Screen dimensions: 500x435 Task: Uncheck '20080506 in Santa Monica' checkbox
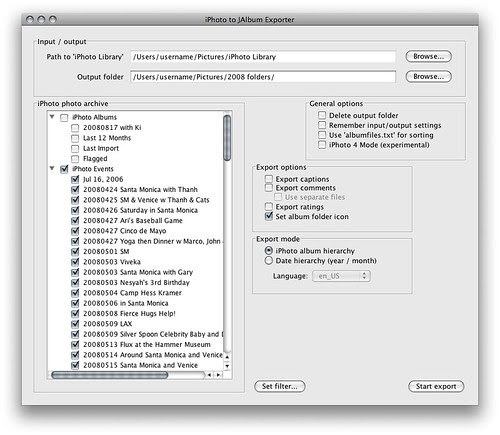(75, 303)
